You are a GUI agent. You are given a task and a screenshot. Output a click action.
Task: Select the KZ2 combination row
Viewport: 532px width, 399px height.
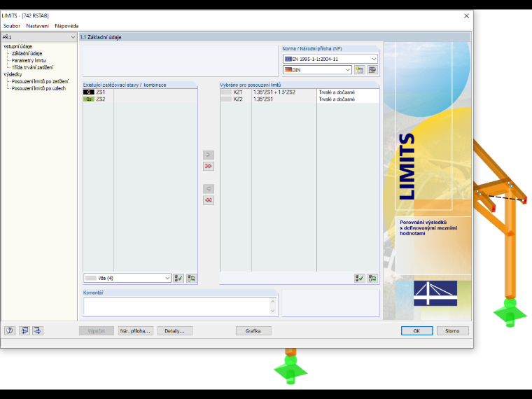300,99
